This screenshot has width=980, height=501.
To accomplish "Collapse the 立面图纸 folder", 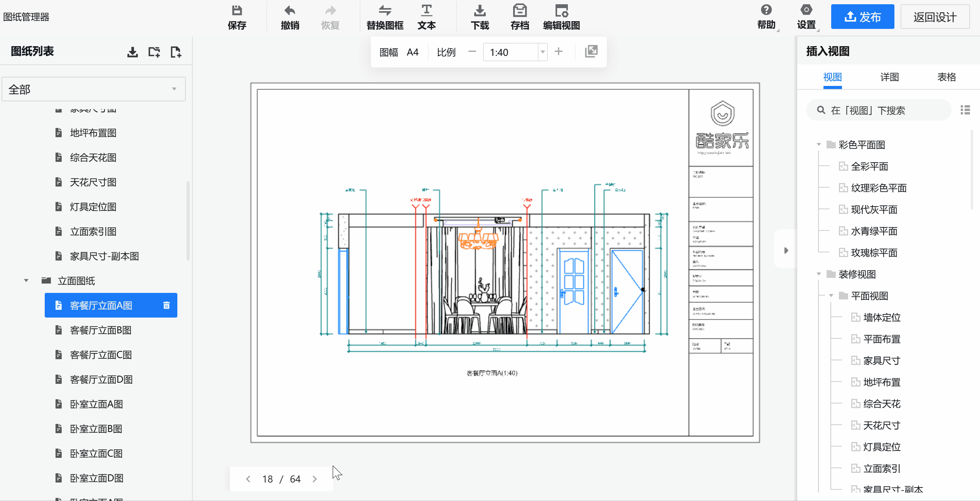I will click(x=26, y=281).
